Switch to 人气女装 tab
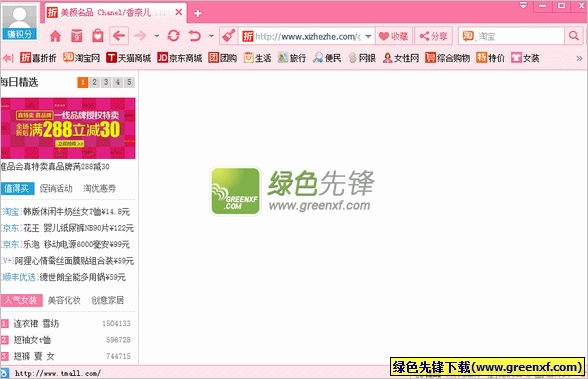This screenshot has height=379, width=588. coord(21,300)
